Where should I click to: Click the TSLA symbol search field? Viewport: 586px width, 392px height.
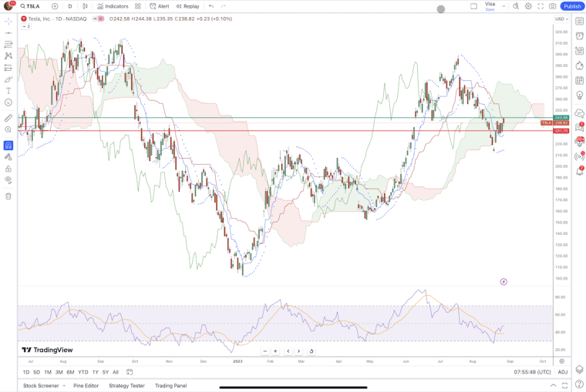32,6
